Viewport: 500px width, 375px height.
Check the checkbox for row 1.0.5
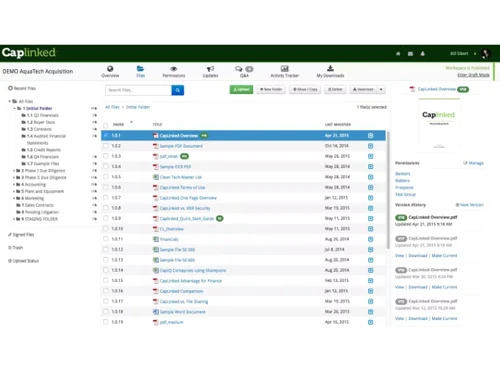point(106,176)
